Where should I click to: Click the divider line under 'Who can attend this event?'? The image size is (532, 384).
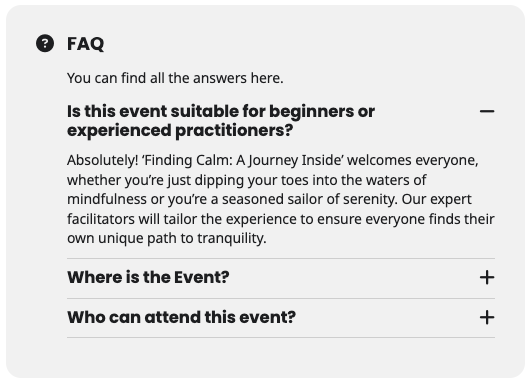pos(281,338)
